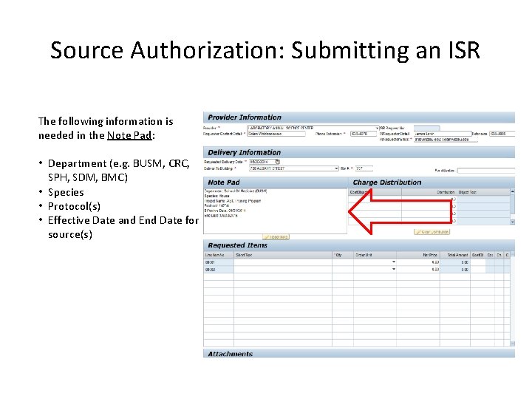This screenshot has width=532, height=399.
Task: Select line item 00002 row number
Action: point(219,270)
